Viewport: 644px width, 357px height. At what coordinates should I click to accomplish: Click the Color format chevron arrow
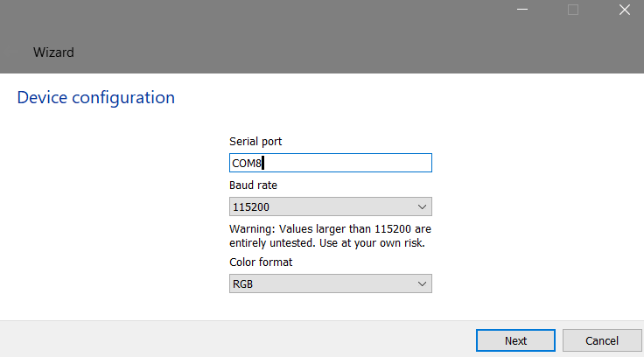422,284
